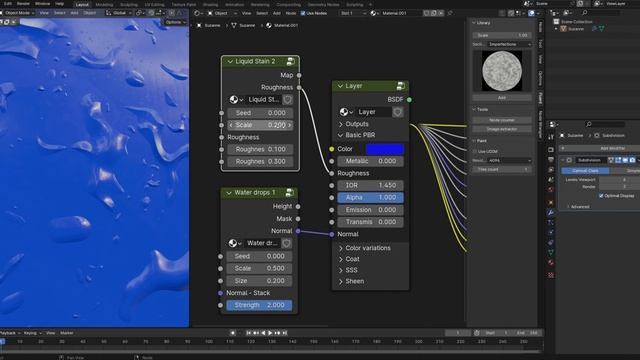Click the Water drops Normal output socket
Screen dimensions: 640x360
(298, 231)
